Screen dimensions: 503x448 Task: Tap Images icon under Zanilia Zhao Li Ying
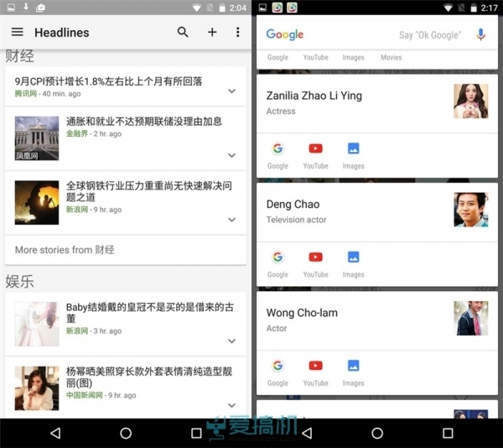coord(354,148)
